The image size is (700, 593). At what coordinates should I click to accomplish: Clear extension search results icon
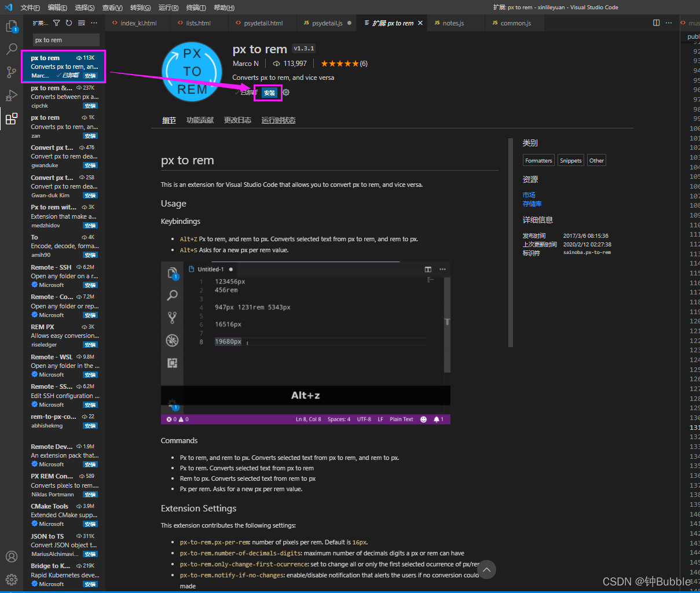coord(82,23)
